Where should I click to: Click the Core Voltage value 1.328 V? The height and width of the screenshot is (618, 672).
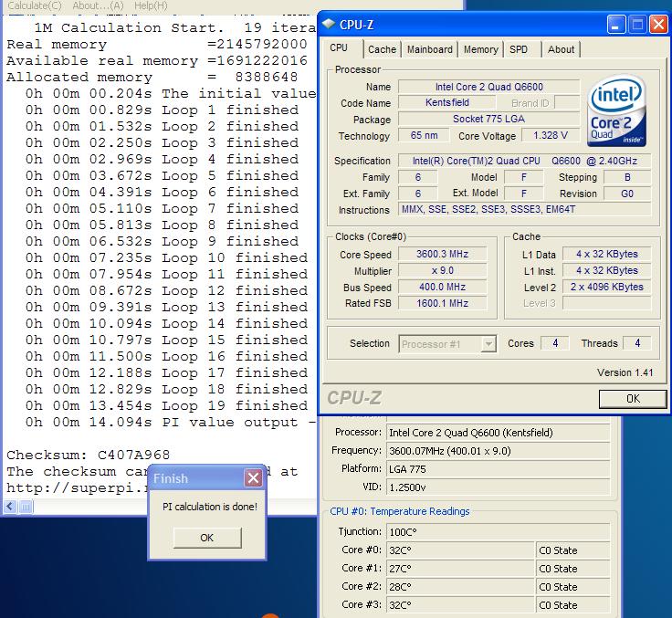[551, 135]
